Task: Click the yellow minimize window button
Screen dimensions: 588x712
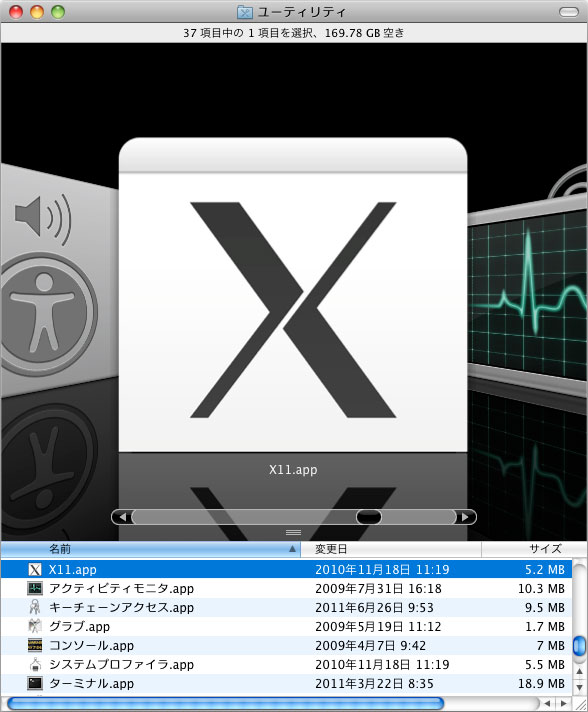Action: point(37,12)
